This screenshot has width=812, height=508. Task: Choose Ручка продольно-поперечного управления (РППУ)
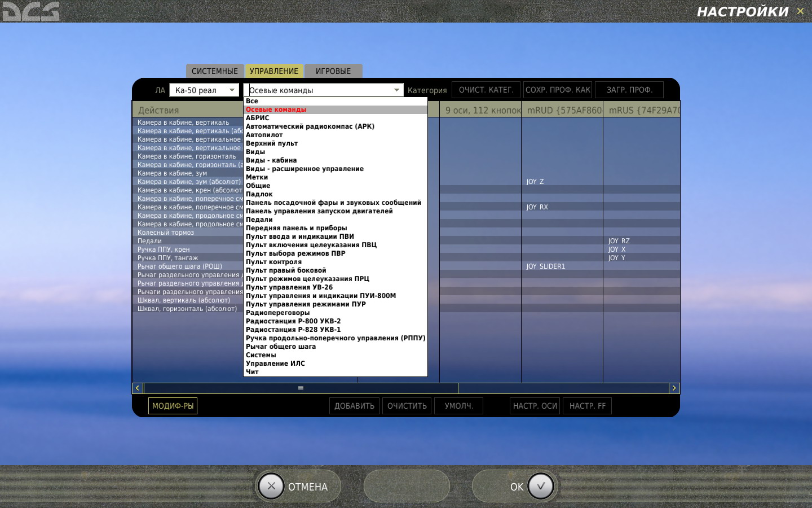(336, 338)
